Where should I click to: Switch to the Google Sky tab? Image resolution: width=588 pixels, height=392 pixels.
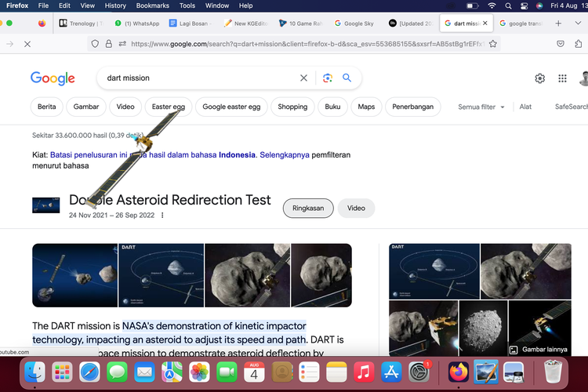point(359,24)
